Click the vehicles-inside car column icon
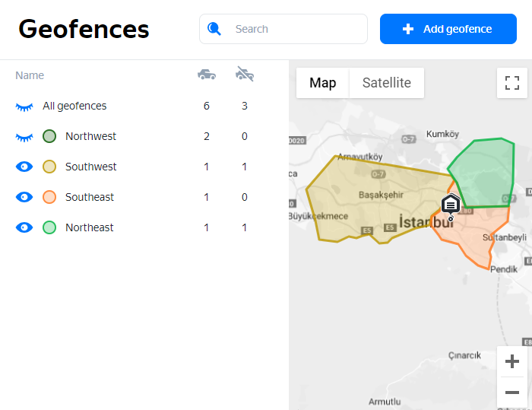Image resolution: width=532 pixels, height=410 pixels. (x=206, y=75)
